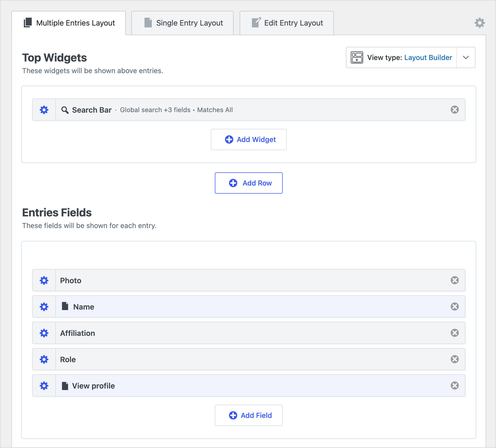Image resolution: width=496 pixels, height=448 pixels.
Task: Expand the View type dropdown arrow
Action: (466, 57)
